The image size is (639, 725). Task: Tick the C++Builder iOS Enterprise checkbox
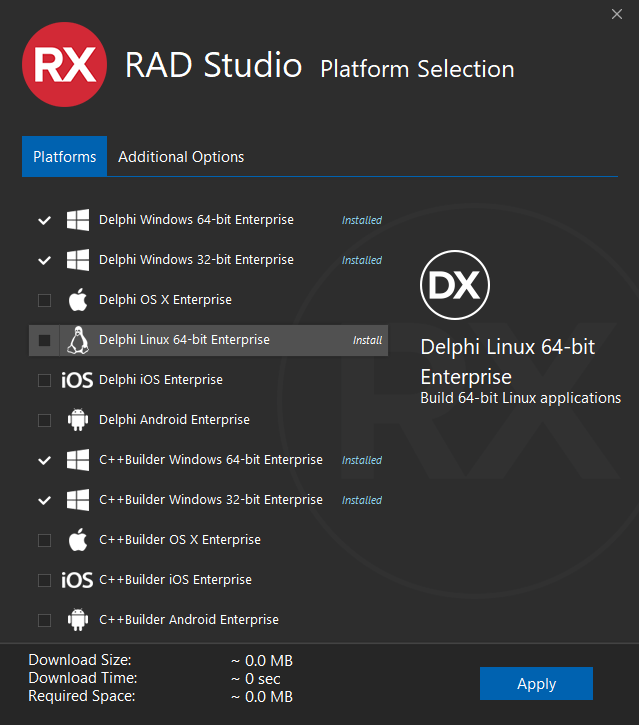pos(44,580)
